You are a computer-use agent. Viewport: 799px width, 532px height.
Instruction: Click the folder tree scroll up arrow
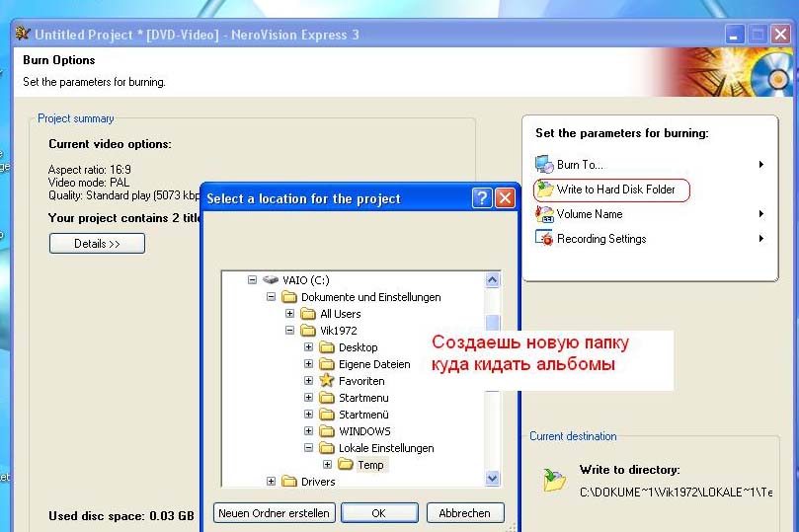tap(492, 280)
